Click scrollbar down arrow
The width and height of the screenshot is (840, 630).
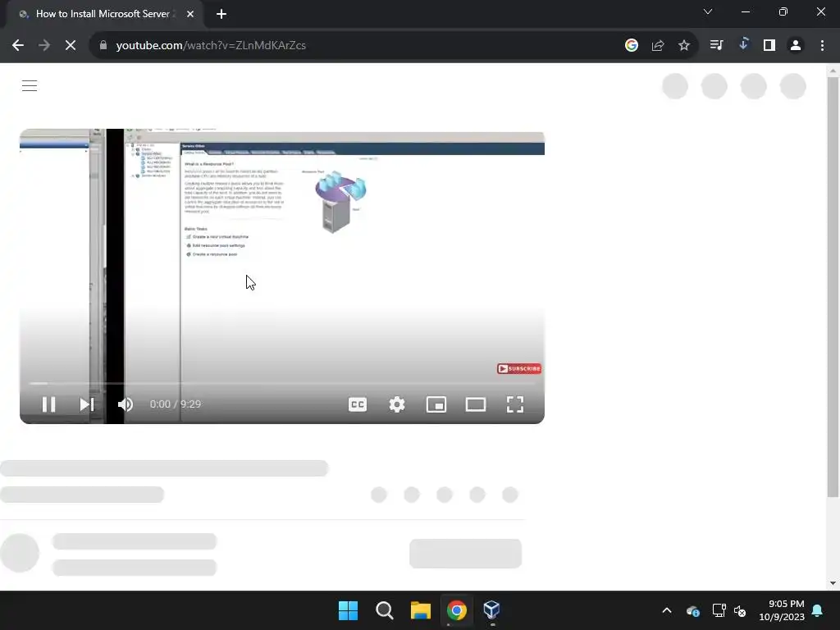[x=833, y=583]
